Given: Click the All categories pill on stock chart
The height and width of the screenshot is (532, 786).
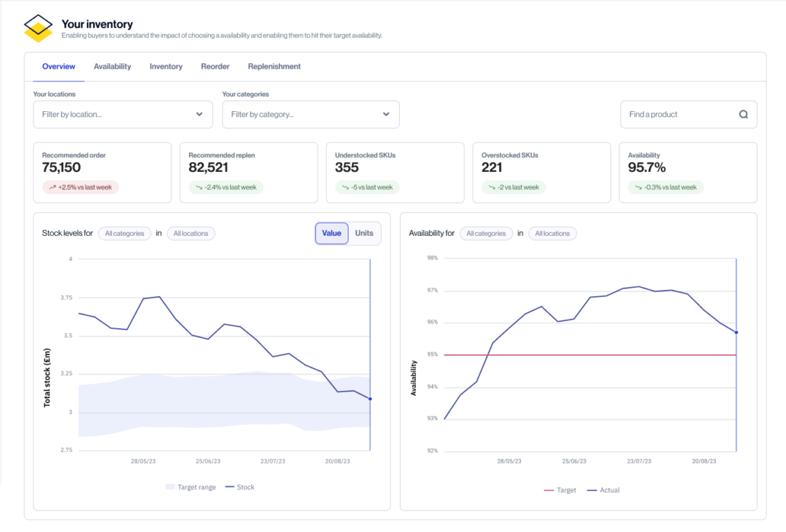Looking at the screenshot, I should (x=125, y=233).
